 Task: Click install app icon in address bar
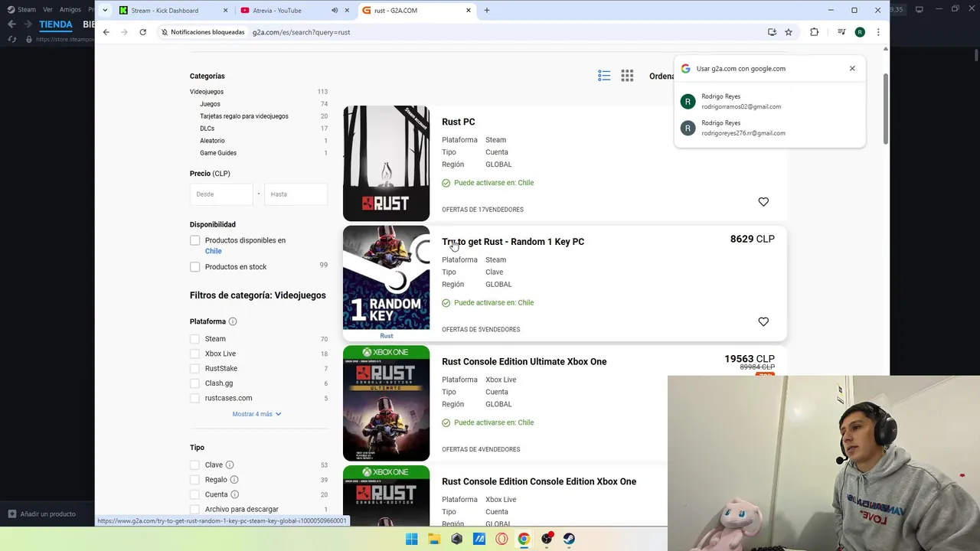pyautogui.click(x=772, y=32)
